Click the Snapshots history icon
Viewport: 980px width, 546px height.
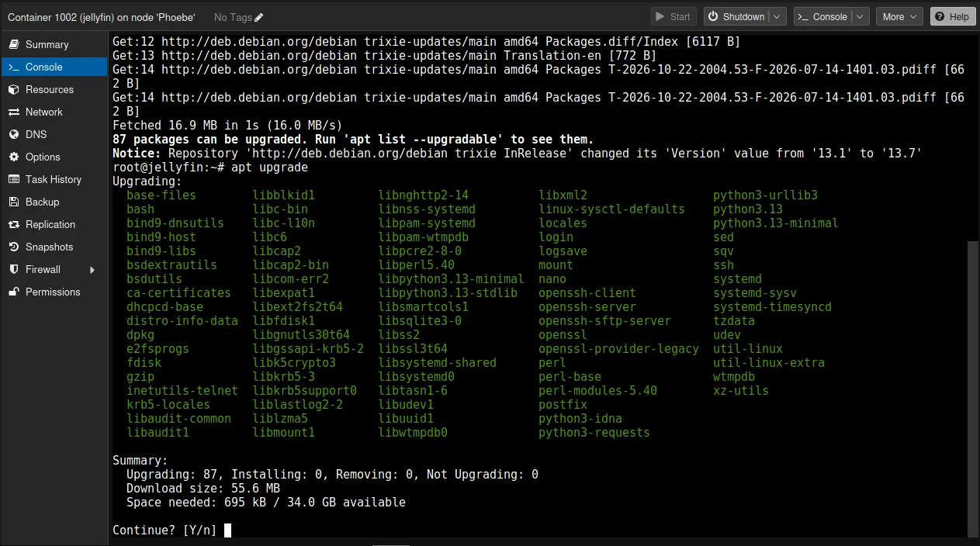coord(13,247)
